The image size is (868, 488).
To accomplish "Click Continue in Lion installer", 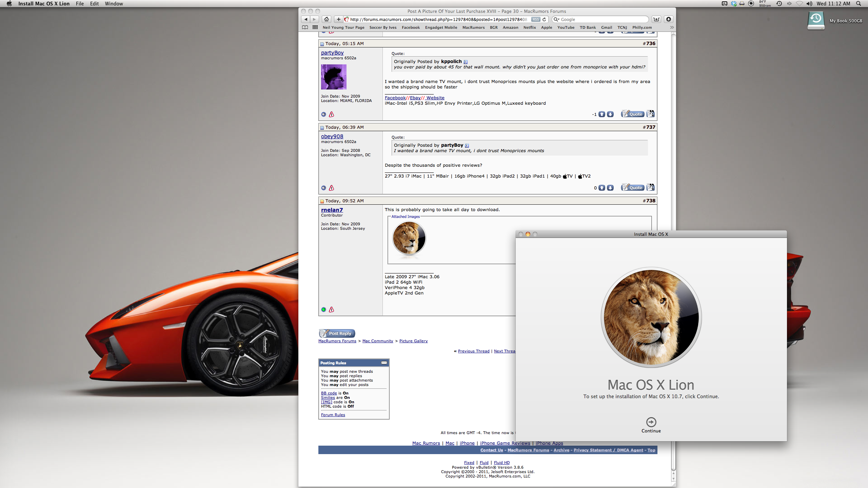I will point(651,422).
